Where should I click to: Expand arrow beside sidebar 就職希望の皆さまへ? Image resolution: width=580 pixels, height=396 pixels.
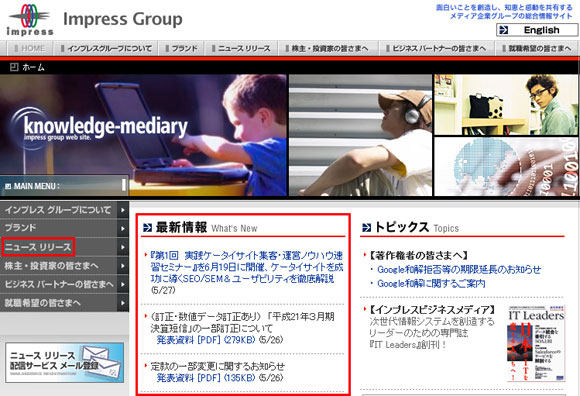point(123,303)
